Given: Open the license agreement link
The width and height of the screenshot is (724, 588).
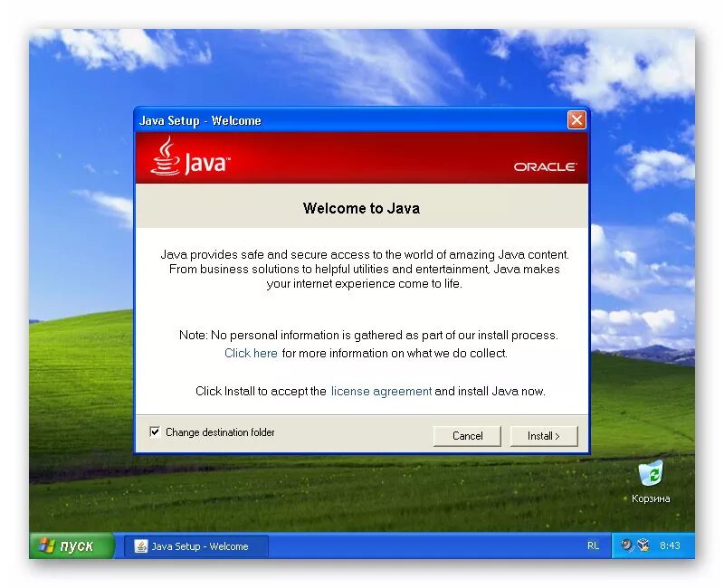Looking at the screenshot, I should pos(381,392).
